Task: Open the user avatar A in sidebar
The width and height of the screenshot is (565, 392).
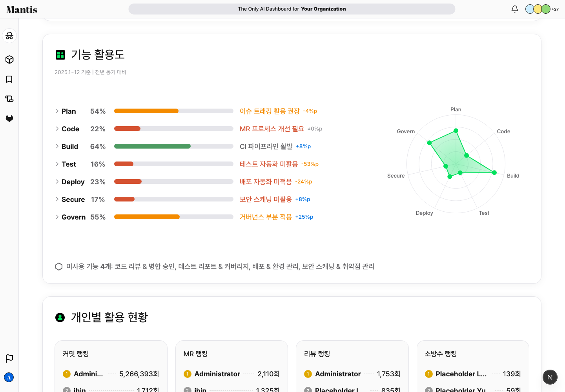Action: (x=9, y=377)
